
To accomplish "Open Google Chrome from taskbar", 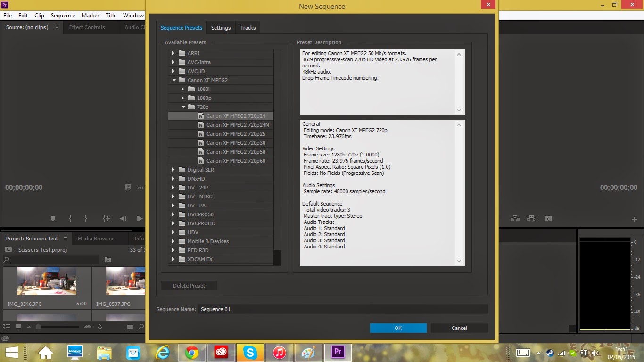I will pyautogui.click(x=191, y=353).
